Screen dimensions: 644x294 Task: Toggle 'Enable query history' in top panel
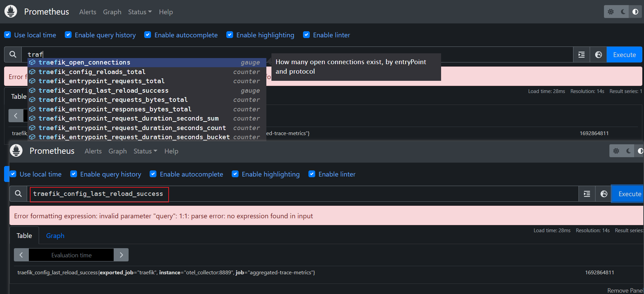(68, 35)
